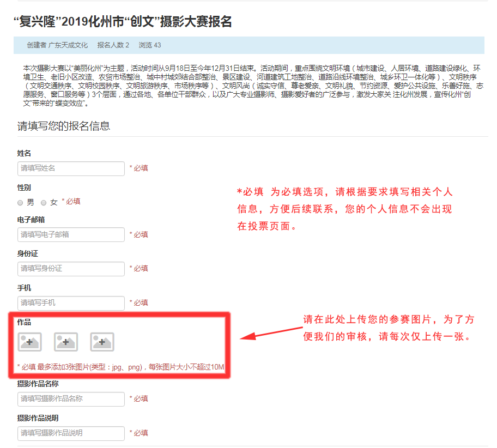The height and width of the screenshot is (448, 497).
Task: Click the 摄影作品名称 work title input field
Action: point(71,399)
